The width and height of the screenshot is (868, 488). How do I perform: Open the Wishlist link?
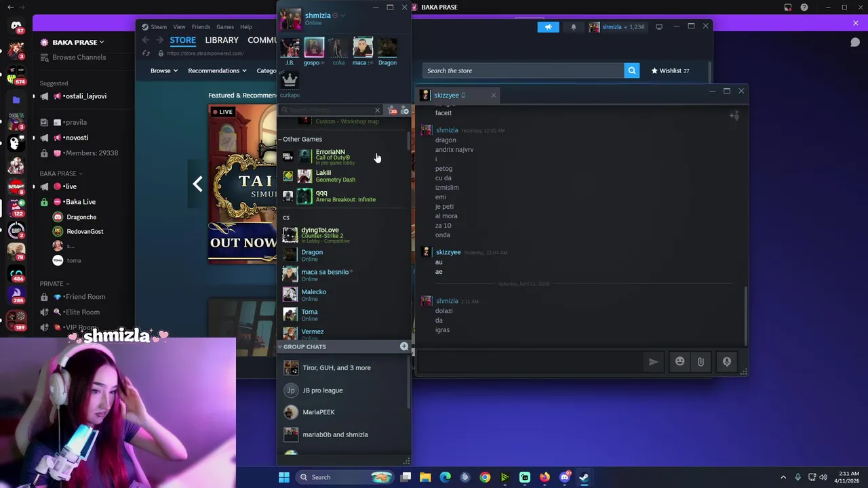670,70
